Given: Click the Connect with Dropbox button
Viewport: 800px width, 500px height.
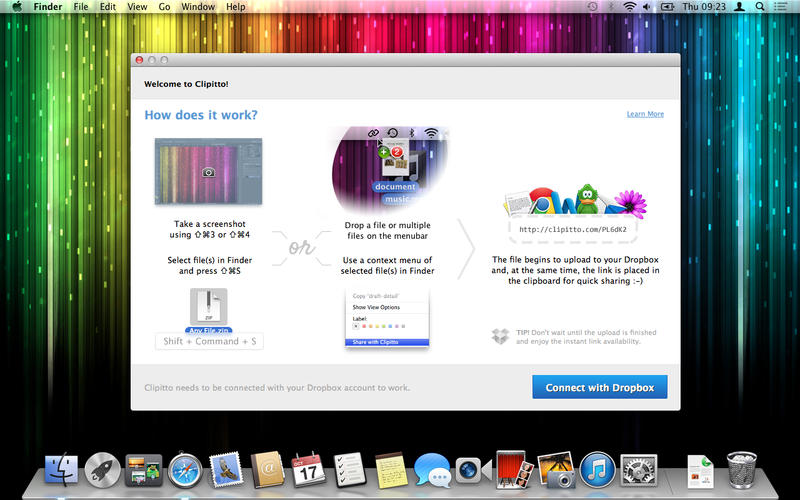Looking at the screenshot, I should coord(599,388).
